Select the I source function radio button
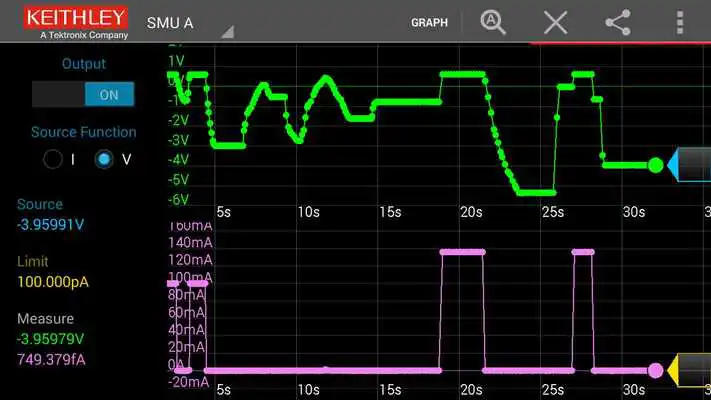This screenshot has width=711, height=400. click(51, 160)
